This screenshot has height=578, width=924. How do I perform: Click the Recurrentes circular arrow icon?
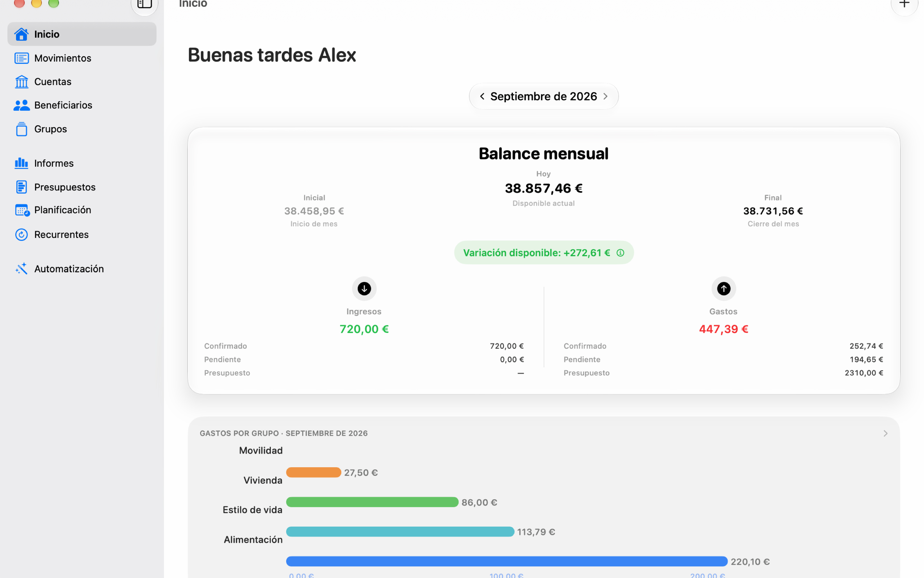[x=21, y=234]
